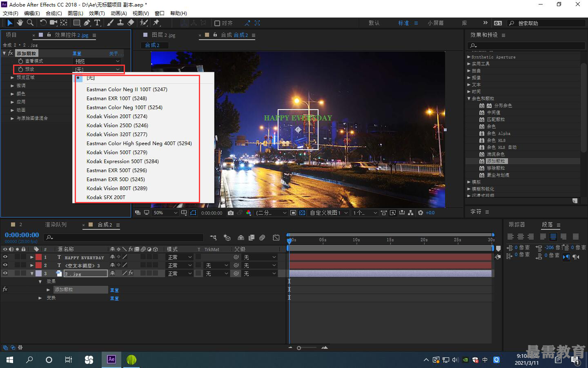The width and height of the screenshot is (588, 368).
Task: Enable the timeline motion blur icon
Action: (262, 238)
